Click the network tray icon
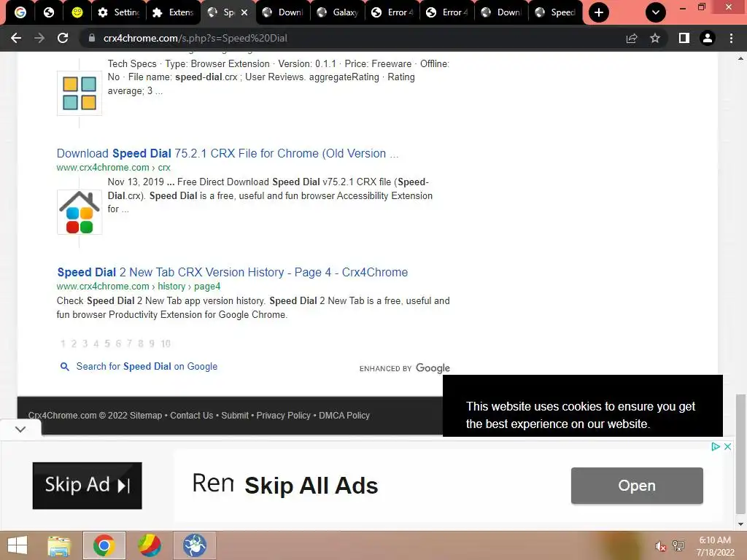747x560 pixels. coord(678,545)
